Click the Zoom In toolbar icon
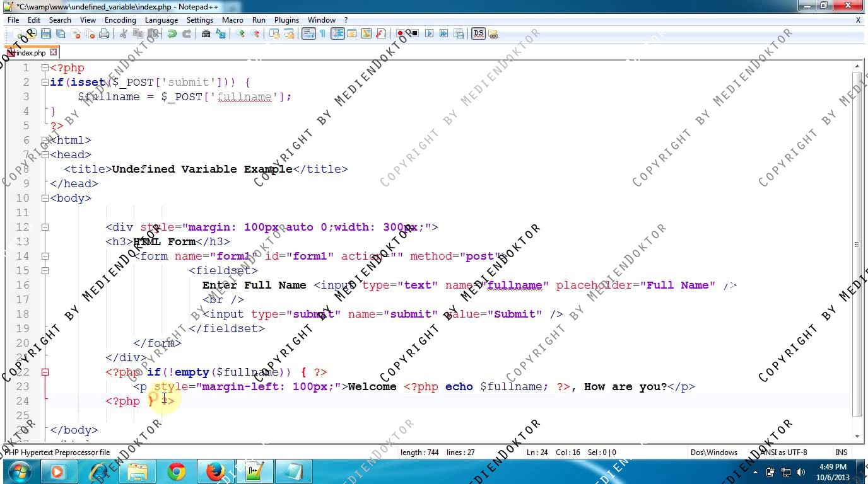 pyautogui.click(x=240, y=34)
